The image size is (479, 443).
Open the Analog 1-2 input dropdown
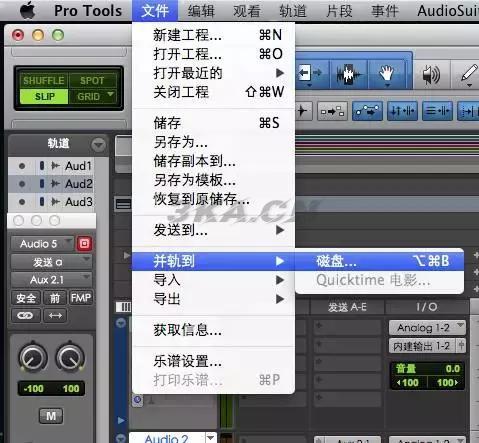[427, 328]
